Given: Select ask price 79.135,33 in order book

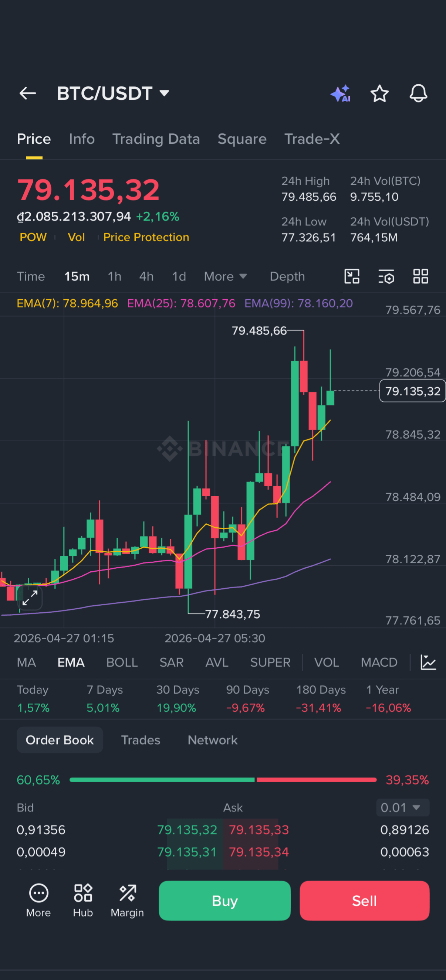Looking at the screenshot, I should pos(259,830).
